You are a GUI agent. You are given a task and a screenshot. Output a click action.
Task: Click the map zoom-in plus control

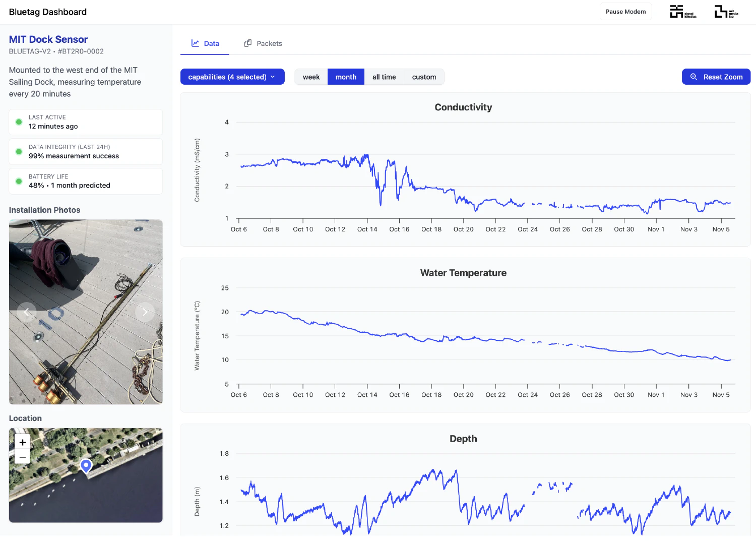point(22,442)
